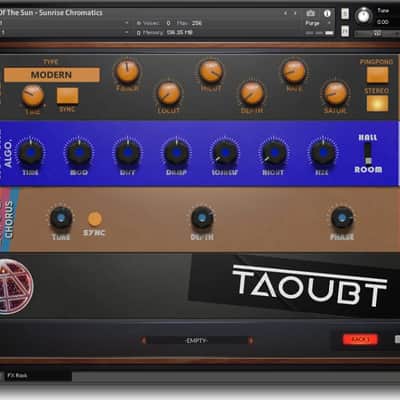Screen dimensions: 400x400
Task: Click the orange delay Time knob
Action: coord(33,96)
